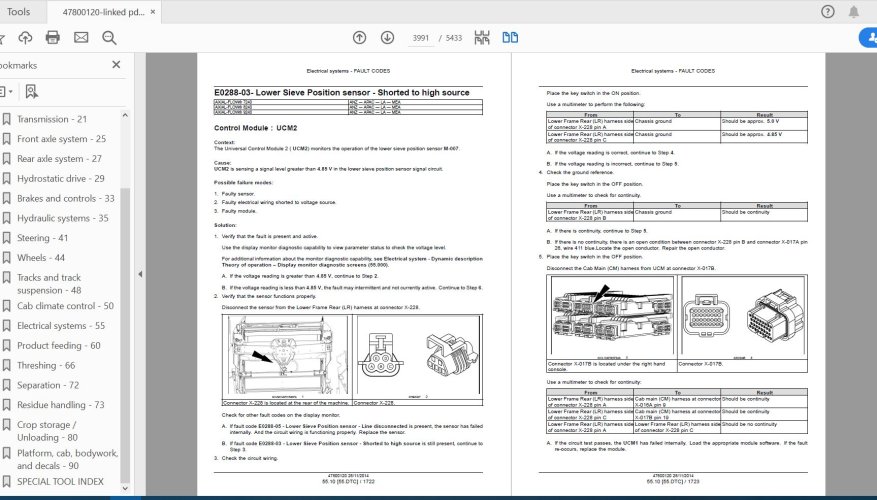Image resolution: width=877 pixels, height=500 pixels.
Task: Open the Separation - 72 bookmark
Action: (48, 385)
